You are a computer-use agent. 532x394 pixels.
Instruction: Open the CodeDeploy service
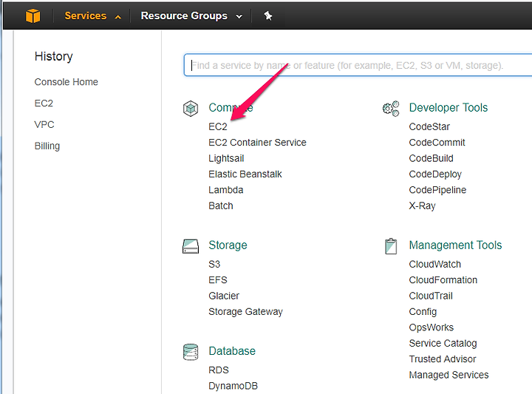tap(435, 174)
